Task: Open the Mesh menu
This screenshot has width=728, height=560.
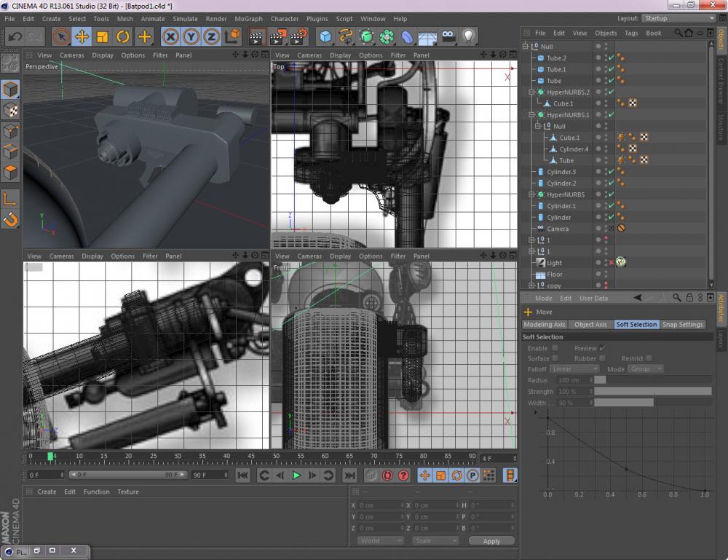Action: (125, 19)
